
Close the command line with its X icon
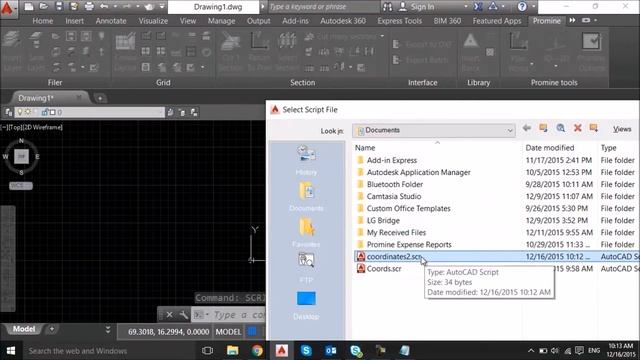pos(169,315)
